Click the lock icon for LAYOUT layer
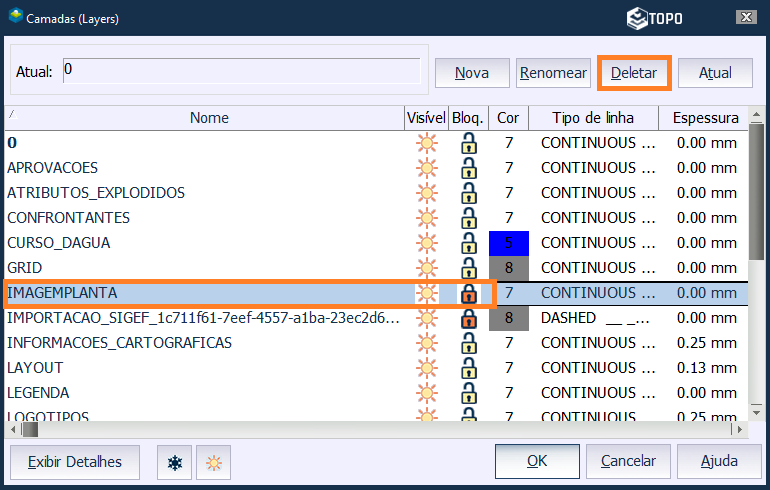Viewport: 770px width, 490px height. pyautogui.click(x=468, y=368)
